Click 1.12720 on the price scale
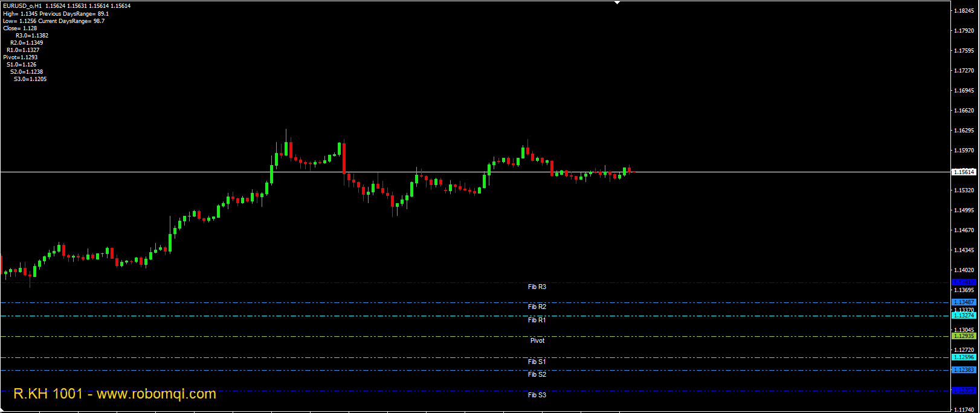 tap(964, 350)
